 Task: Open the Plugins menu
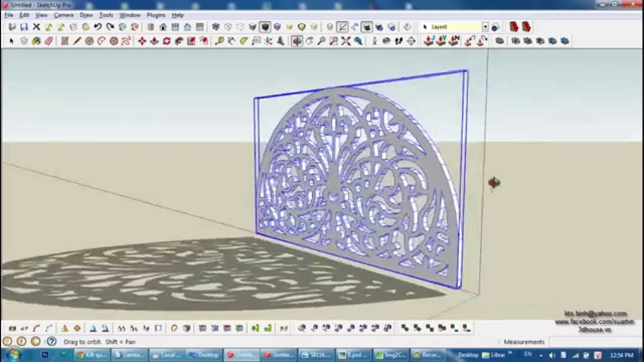coord(156,15)
